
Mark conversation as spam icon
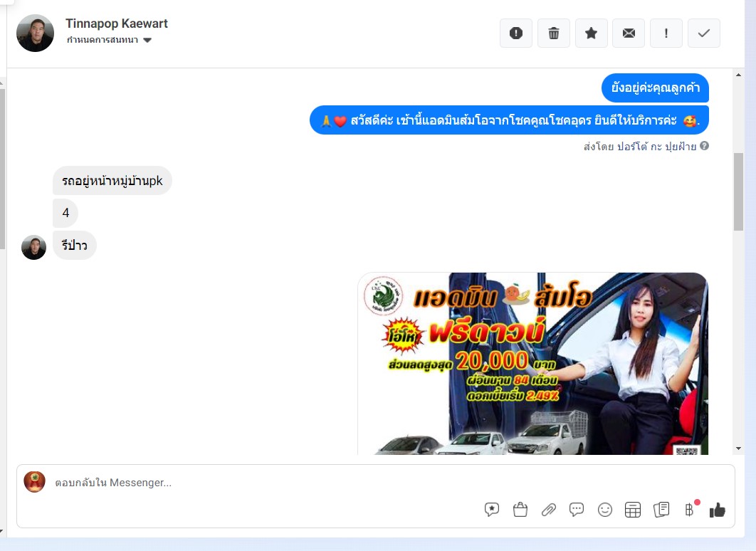click(516, 33)
